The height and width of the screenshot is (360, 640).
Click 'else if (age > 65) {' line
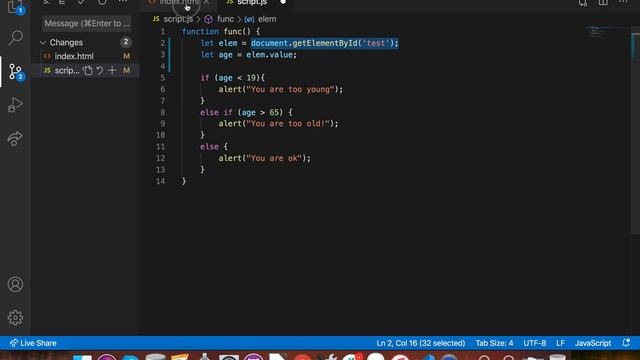point(246,112)
